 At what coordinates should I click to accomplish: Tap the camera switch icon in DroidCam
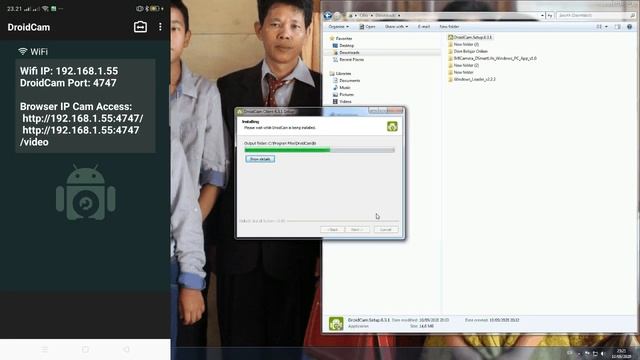(140, 27)
